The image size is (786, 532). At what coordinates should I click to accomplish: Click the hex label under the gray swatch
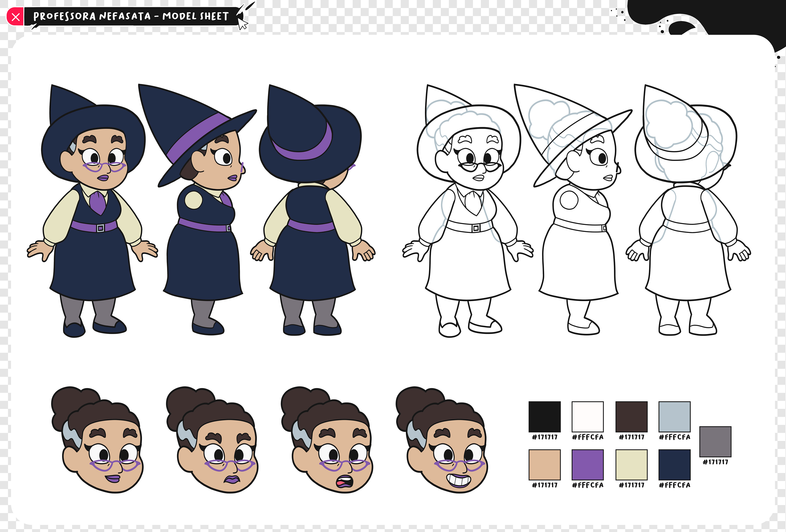(x=715, y=462)
